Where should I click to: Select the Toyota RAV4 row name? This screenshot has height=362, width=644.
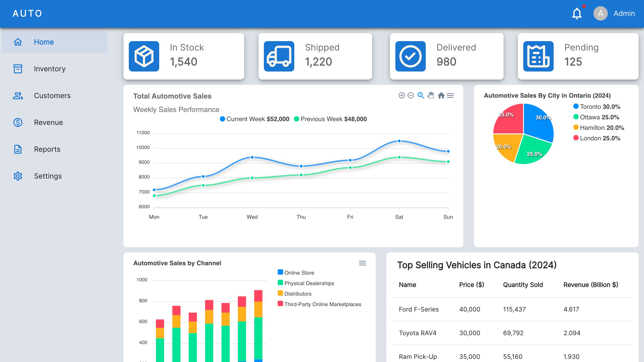417,333
